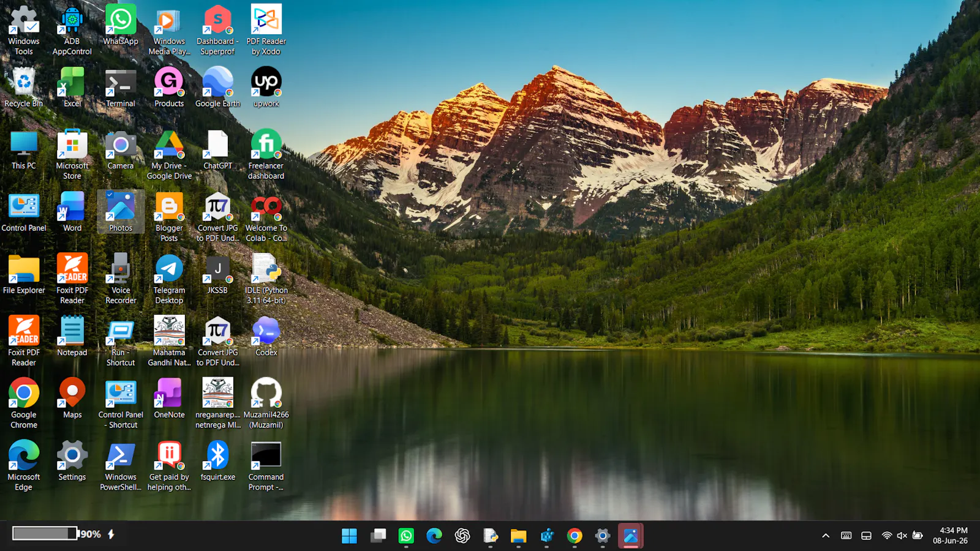The width and height of the screenshot is (980, 551).
Task: Select the Voice Recorder shortcut
Action: [x=121, y=280]
